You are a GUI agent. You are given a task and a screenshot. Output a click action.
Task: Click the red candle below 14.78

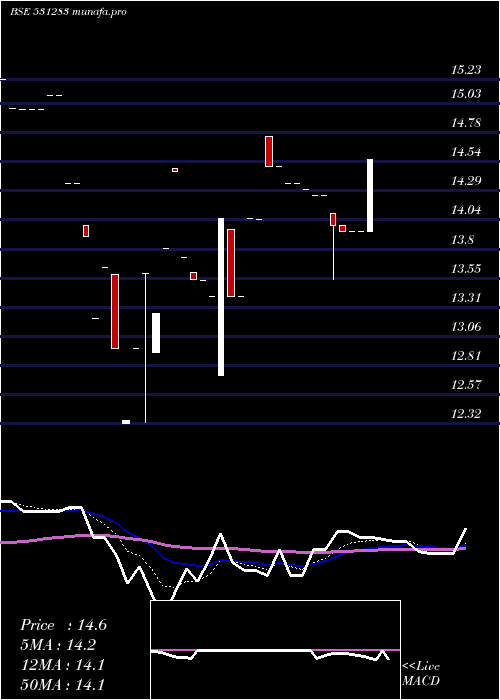(269, 152)
